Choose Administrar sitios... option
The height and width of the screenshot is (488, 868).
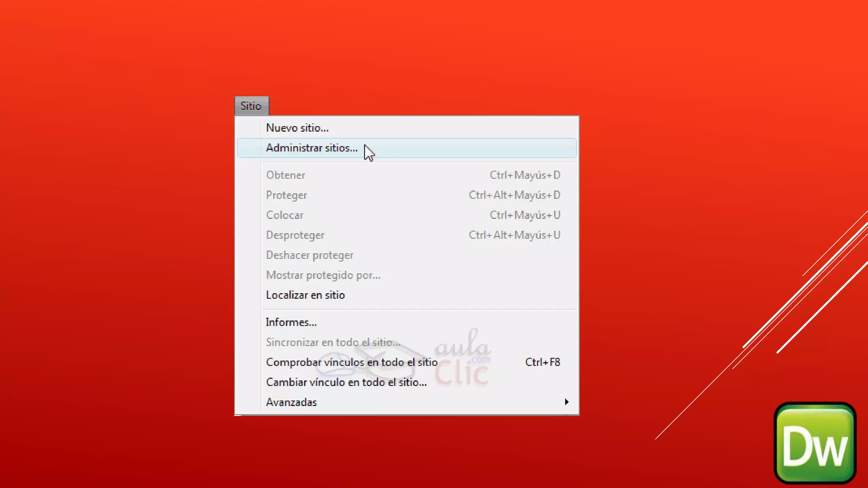(x=312, y=148)
